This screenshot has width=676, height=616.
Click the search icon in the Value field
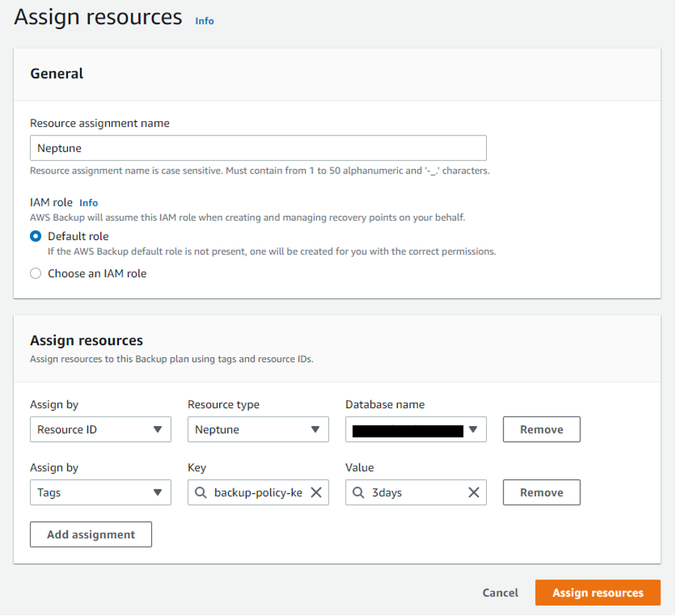(357, 492)
